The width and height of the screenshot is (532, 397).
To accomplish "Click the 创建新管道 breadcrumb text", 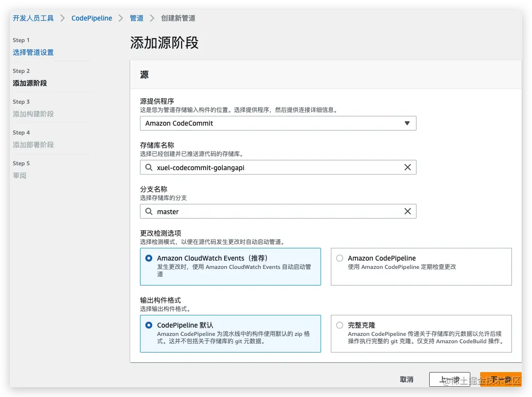I will coord(178,18).
